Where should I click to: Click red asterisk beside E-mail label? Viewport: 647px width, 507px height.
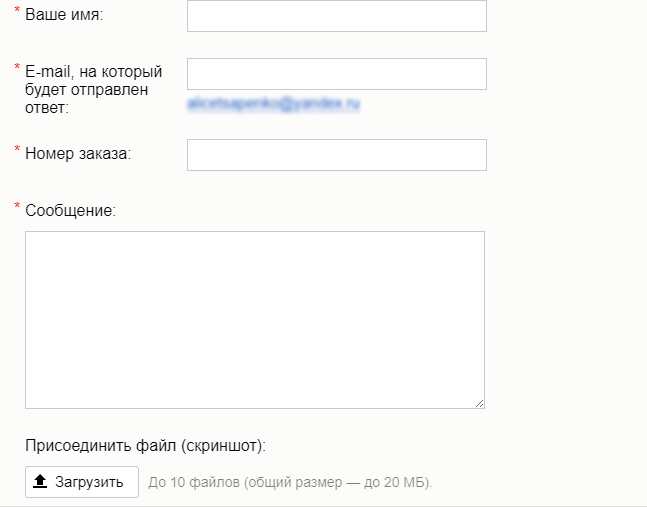click(17, 67)
